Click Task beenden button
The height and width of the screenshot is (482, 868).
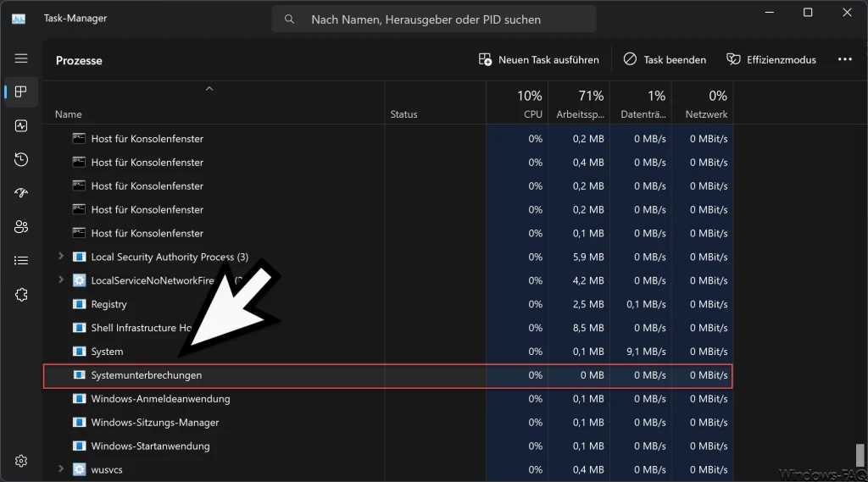coord(665,60)
